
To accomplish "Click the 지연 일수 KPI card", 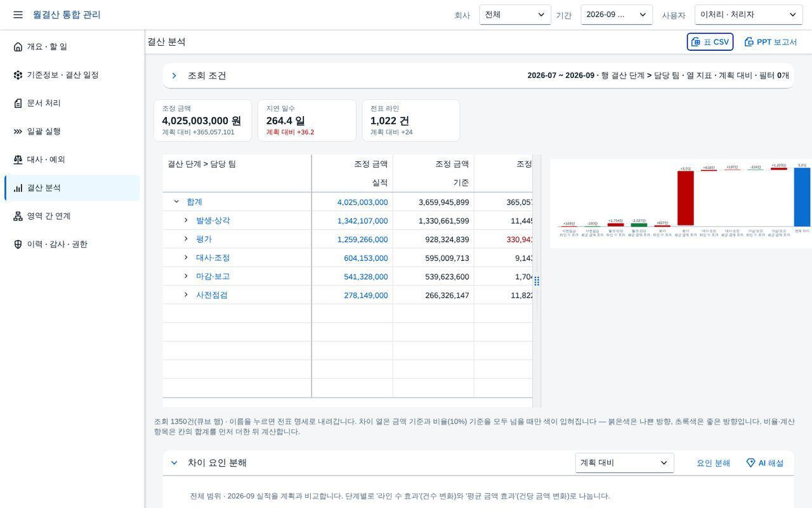I will pyautogui.click(x=307, y=120).
